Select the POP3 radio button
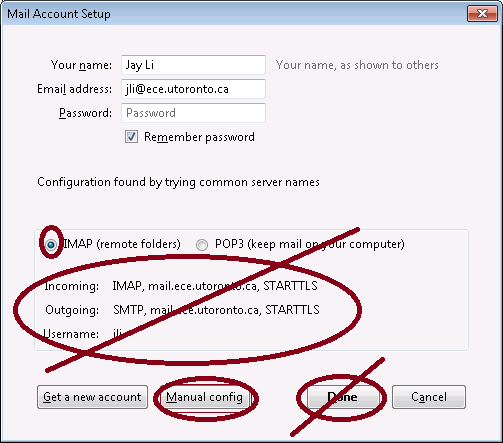This screenshot has width=503, height=443. point(202,245)
